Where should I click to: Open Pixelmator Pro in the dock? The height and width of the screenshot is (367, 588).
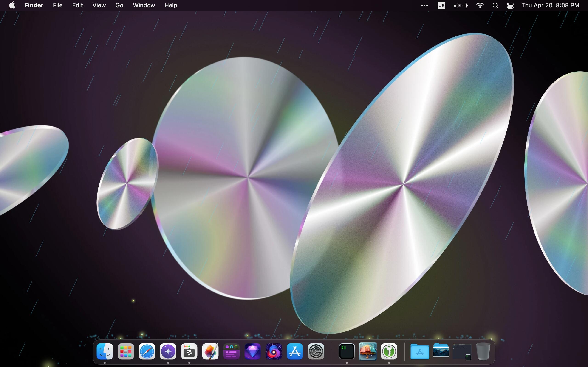point(210,351)
